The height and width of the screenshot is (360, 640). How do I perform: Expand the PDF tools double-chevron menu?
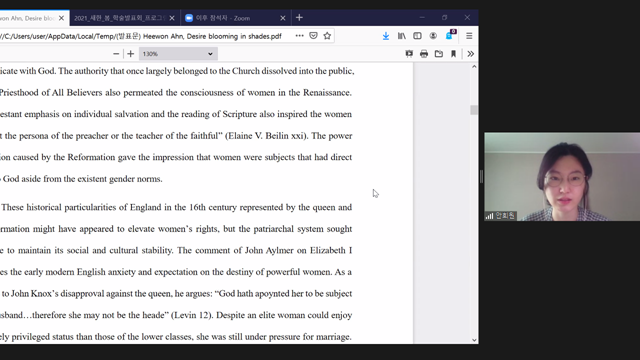471,54
